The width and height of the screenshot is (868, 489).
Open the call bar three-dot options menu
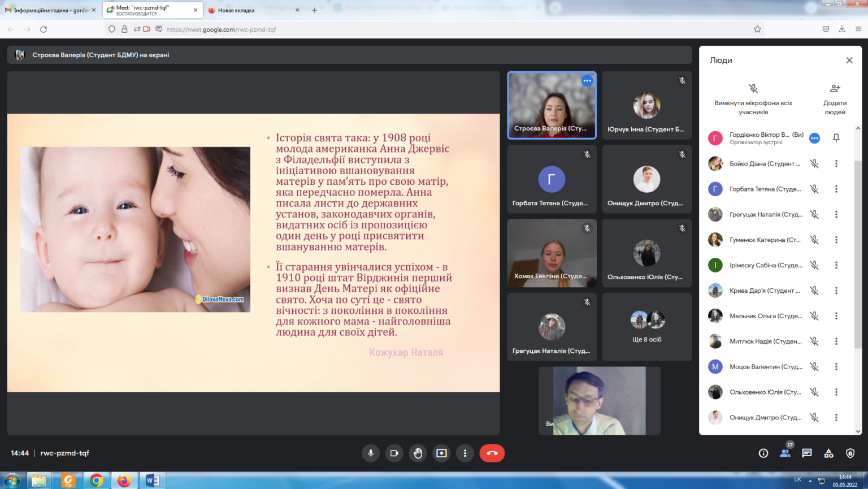pyautogui.click(x=465, y=453)
